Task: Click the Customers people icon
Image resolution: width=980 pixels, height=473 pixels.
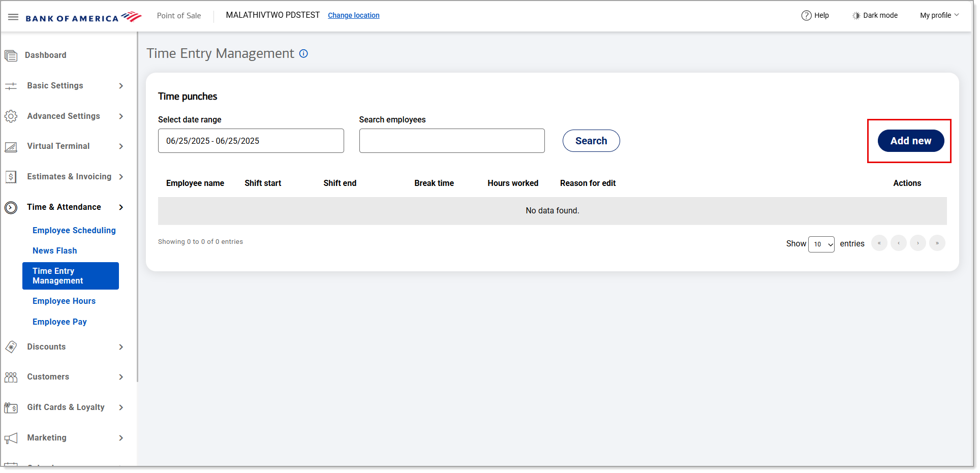Action: pyautogui.click(x=11, y=377)
